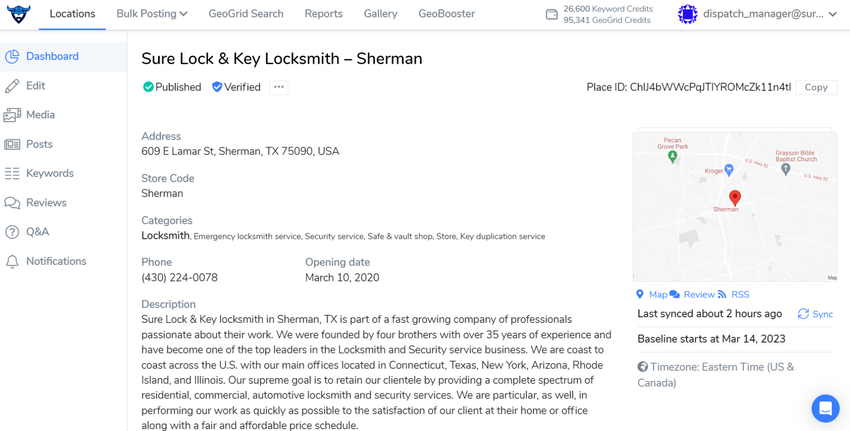850x431 pixels.
Task: Select Keywords in the sidebar
Action: [x=49, y=173]
